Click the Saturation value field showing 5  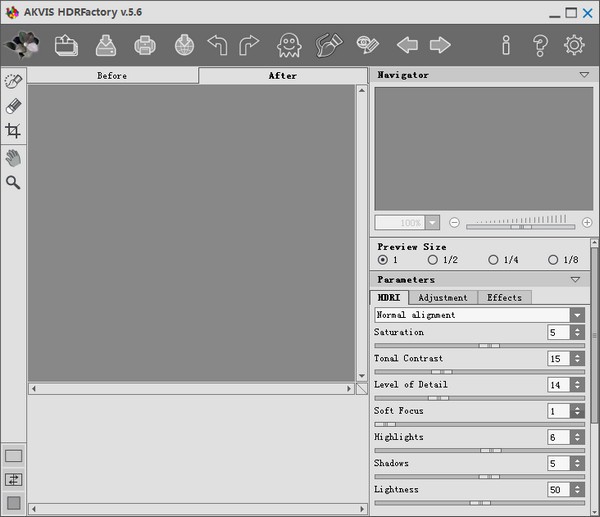pos(559,332)
